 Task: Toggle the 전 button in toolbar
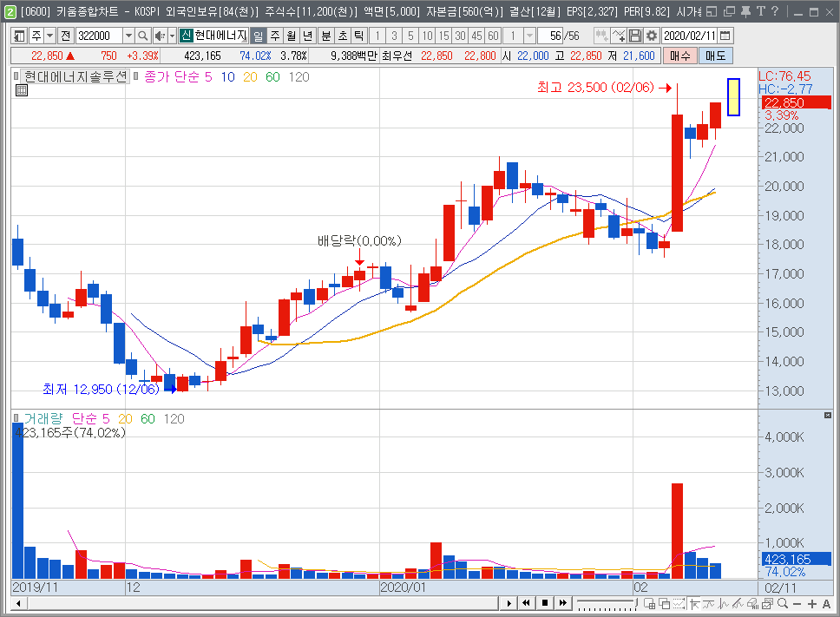point(65,36)
